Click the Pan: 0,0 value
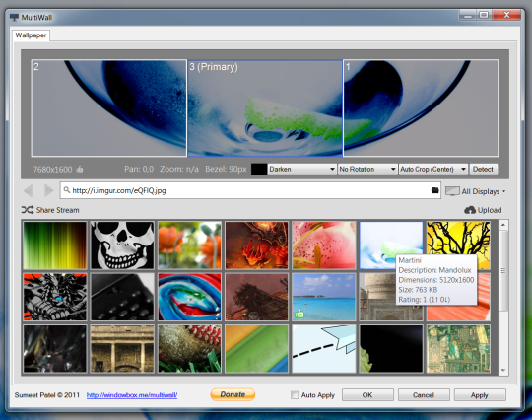Image resolution: width=532 pixels, height=420 pixels. click(x=139, y=169)
